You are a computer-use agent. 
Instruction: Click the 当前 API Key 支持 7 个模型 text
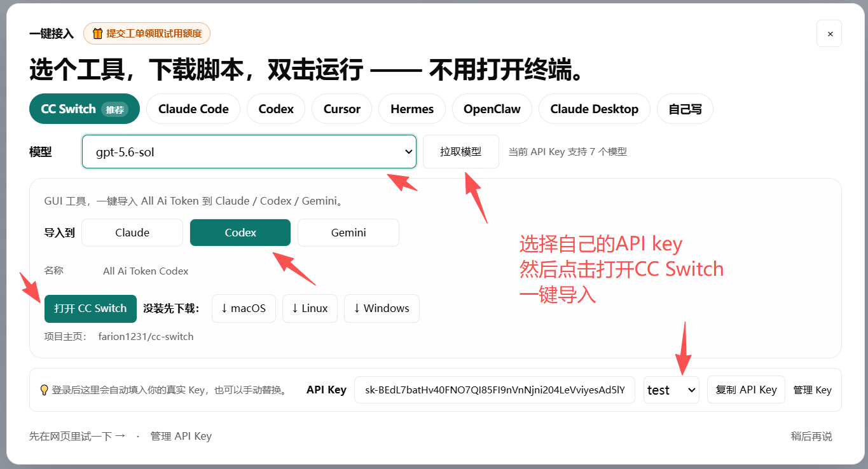(x=568, y=152)
